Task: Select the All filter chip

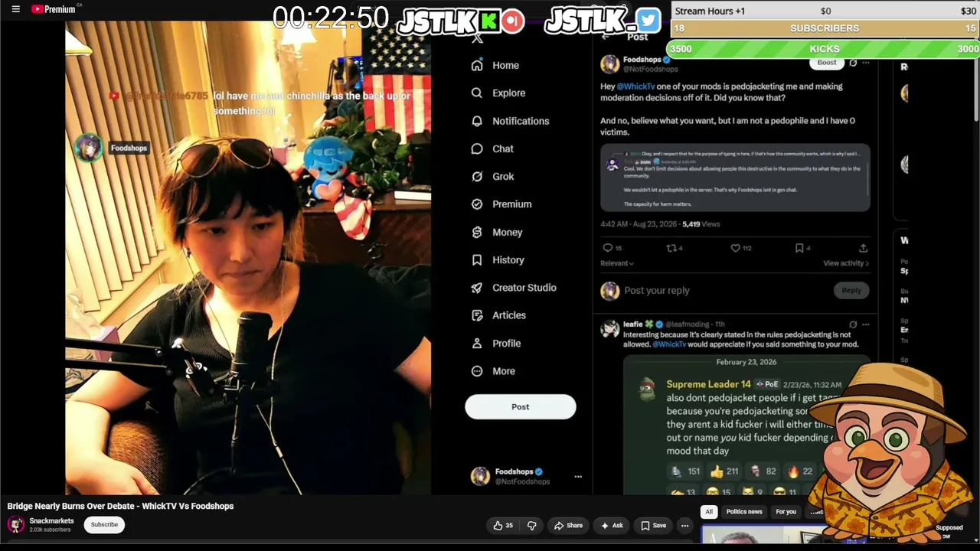Action: pos(709,512)
